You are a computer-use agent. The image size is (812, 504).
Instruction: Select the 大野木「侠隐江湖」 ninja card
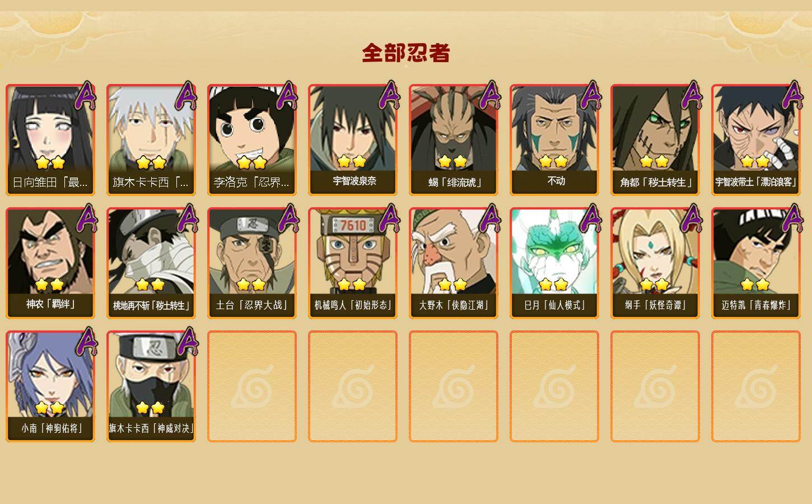click(x=454, y=263)
